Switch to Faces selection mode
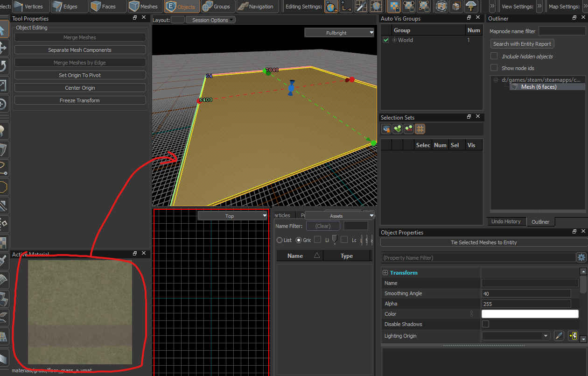This screenshot has height=376, width=588. point(103,7)
